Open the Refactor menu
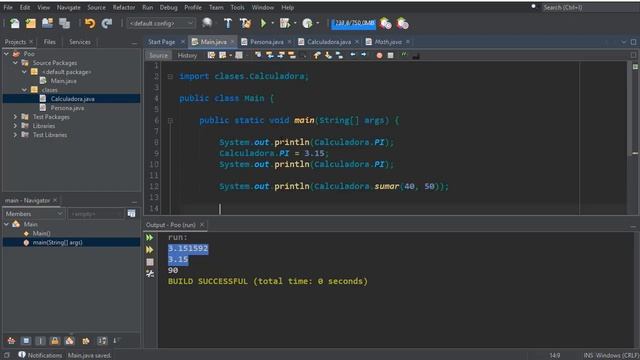Screen dimensions: 640x360 point(124,7)
